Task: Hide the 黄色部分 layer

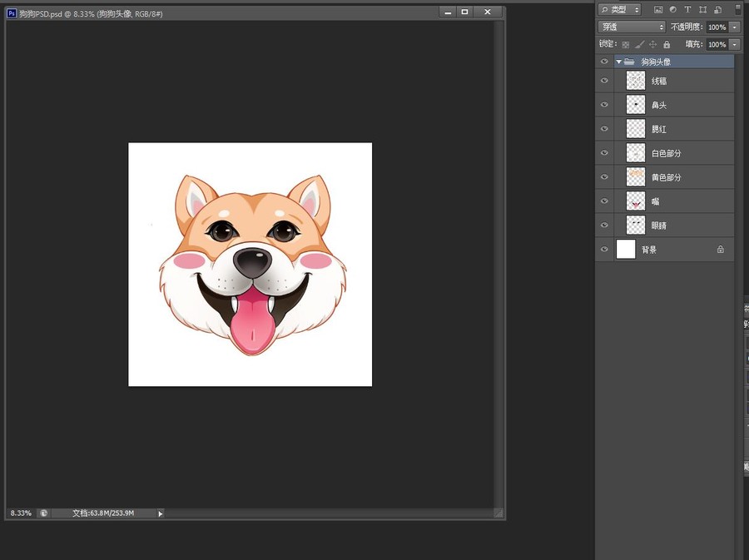Action: 604,176
